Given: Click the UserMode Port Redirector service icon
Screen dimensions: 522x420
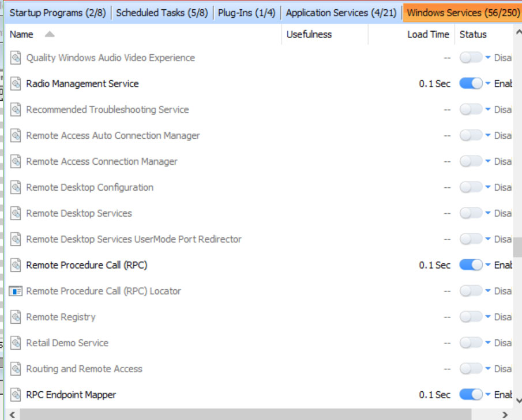Looking at the screenshot, I should tap(16, 239).
